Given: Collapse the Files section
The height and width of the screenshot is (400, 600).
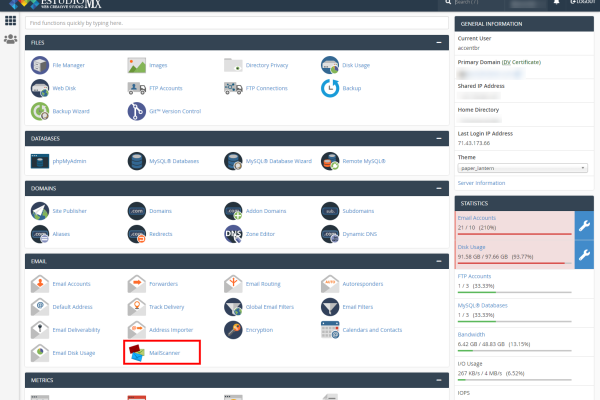Looking at the screenshot, I should click(437, 43).
